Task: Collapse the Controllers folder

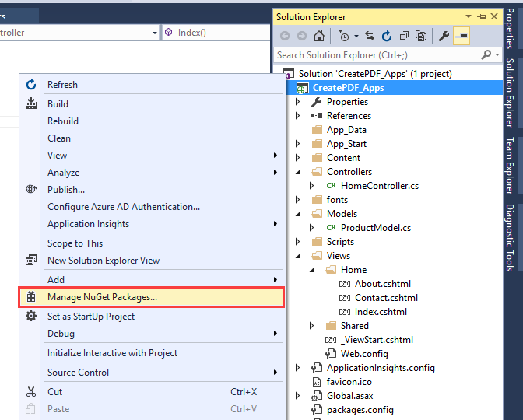Action: pos(297,172)
